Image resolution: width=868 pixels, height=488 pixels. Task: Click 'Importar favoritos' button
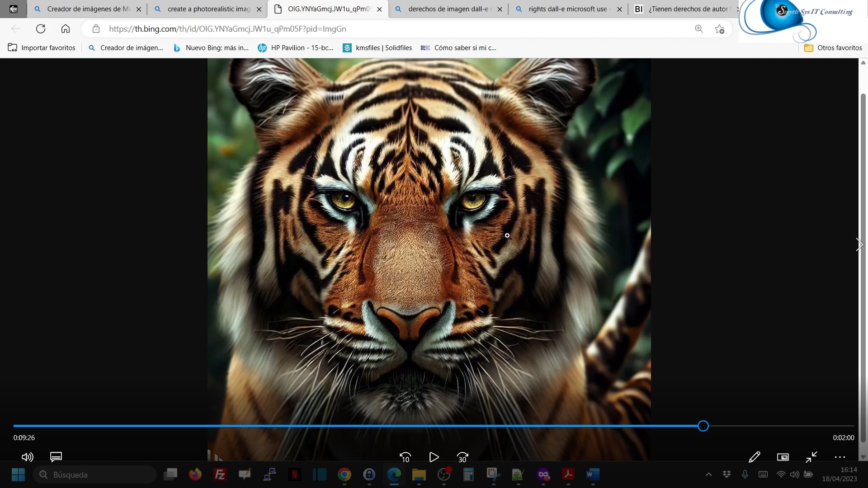point(42,48)
